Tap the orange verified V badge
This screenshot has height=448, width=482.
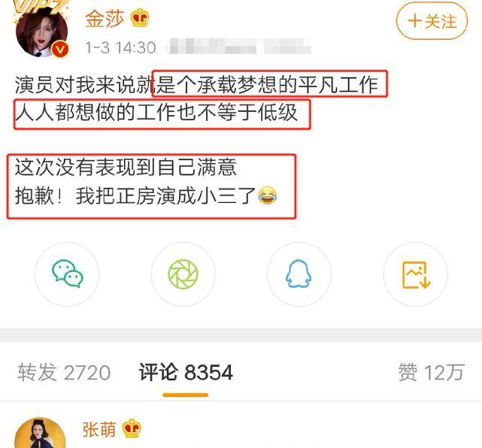coord(60,49)
